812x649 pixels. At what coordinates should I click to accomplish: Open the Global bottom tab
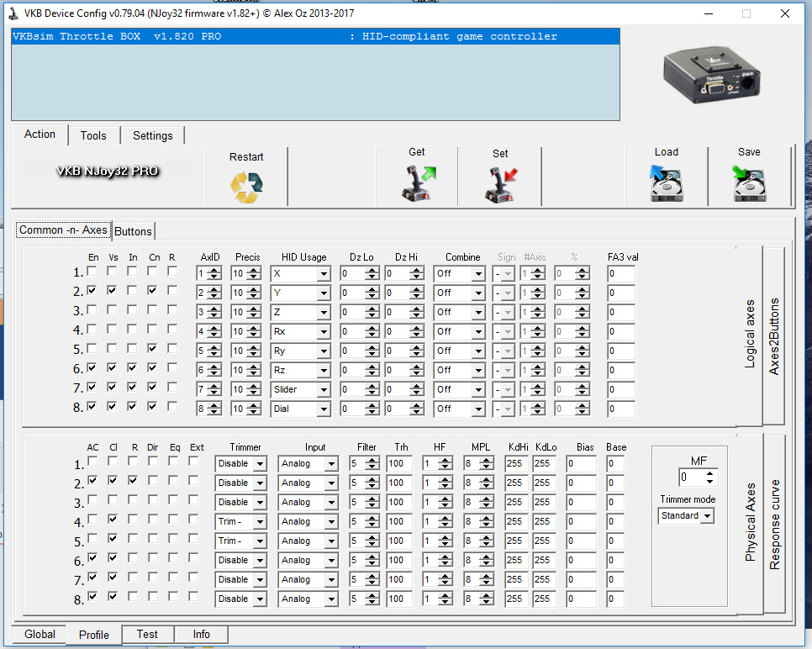coord(40,635)
